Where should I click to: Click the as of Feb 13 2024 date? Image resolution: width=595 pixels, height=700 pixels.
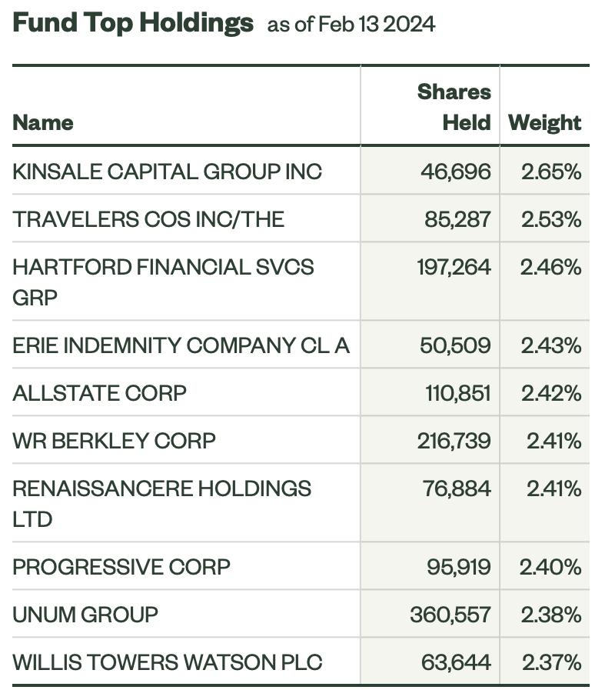[x=351, y=24]
